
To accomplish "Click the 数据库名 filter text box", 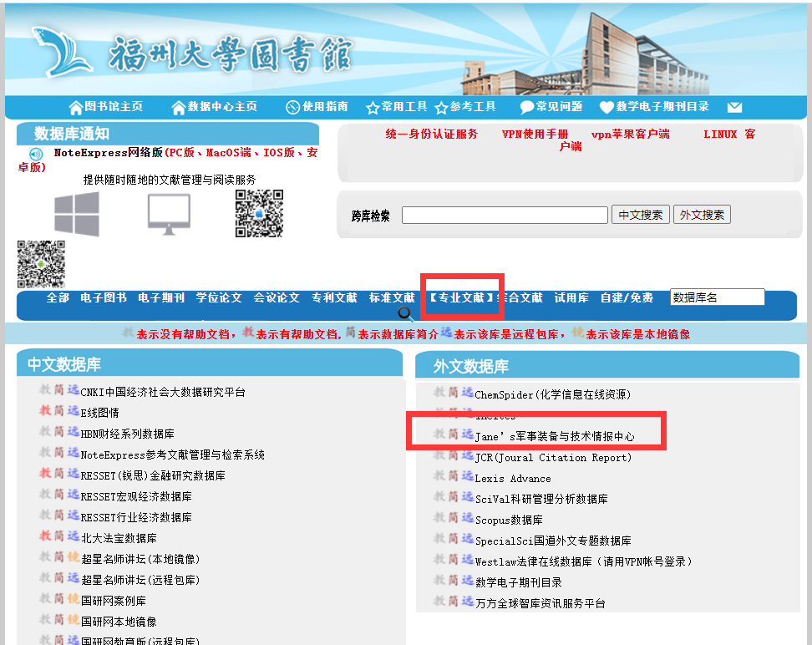I will [717, 297].
